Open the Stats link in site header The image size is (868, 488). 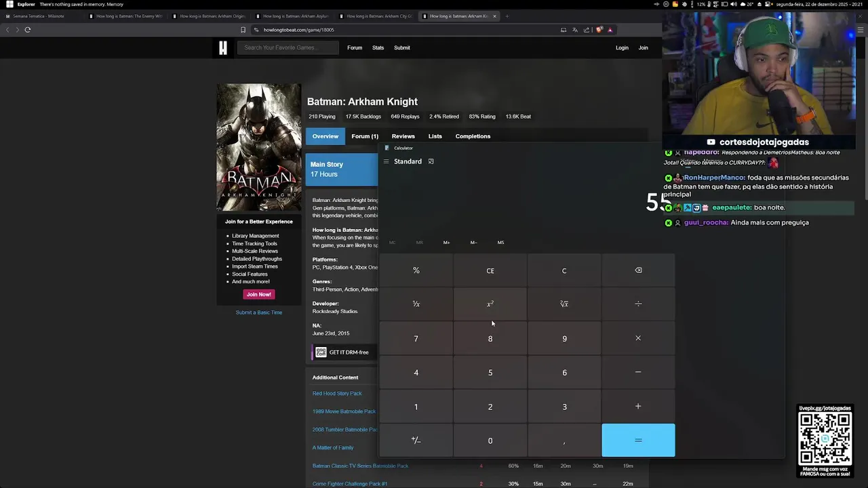378,47
